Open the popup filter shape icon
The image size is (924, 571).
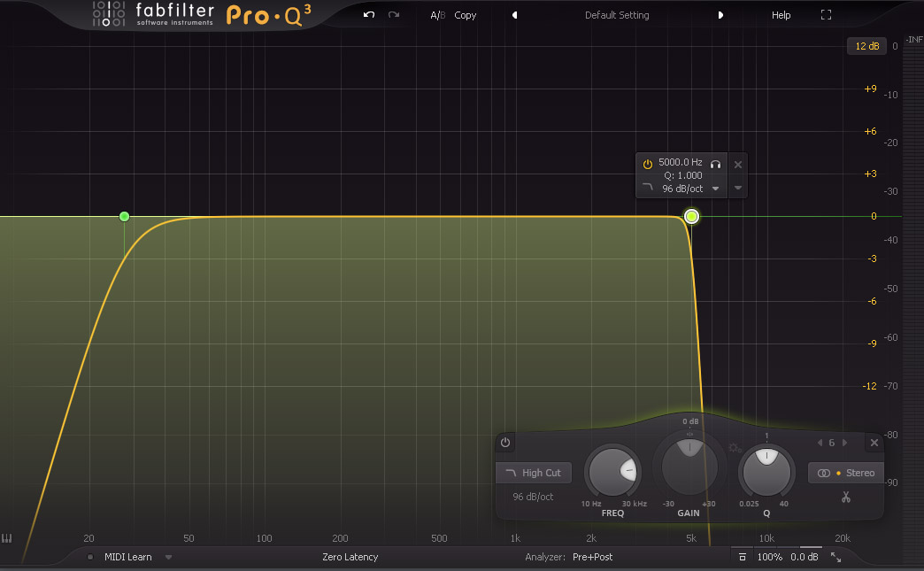tap(648, 188)
